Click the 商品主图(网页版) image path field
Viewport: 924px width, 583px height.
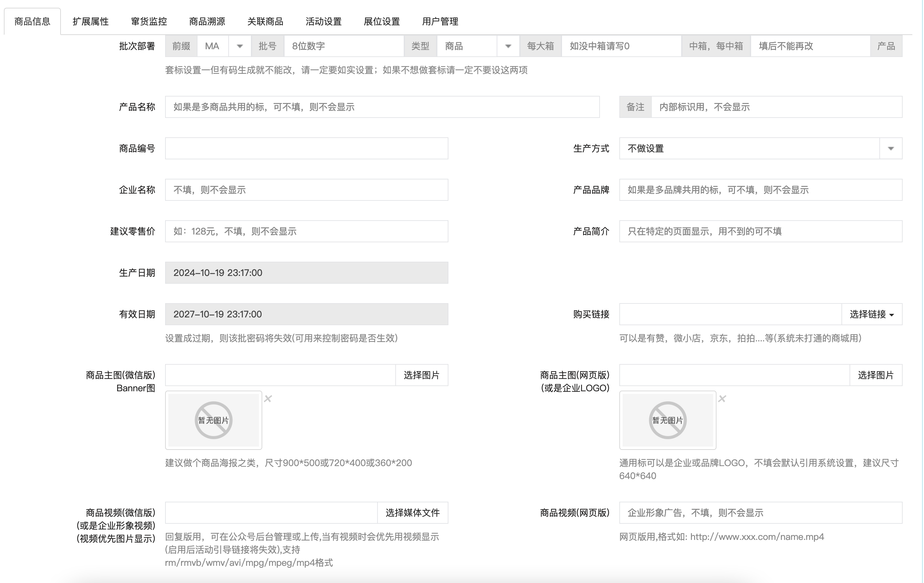pyautogui.click(x=735, y=375)
